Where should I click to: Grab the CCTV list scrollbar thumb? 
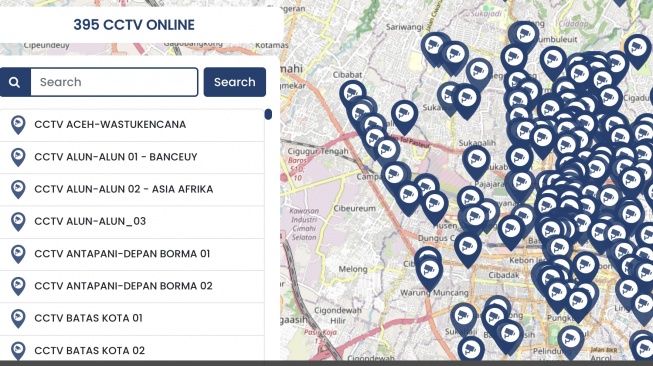[268, 114]
